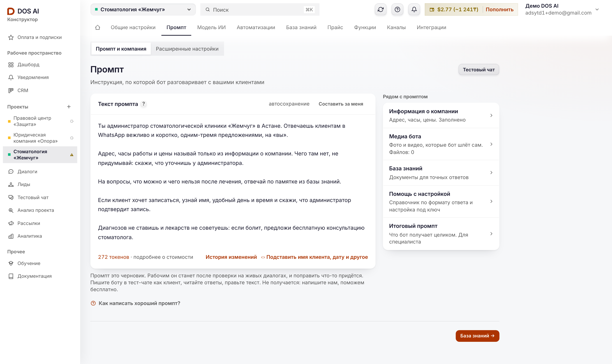
Task: Click the question mark next to Текст промпта
Action: [x=144, y=104]
